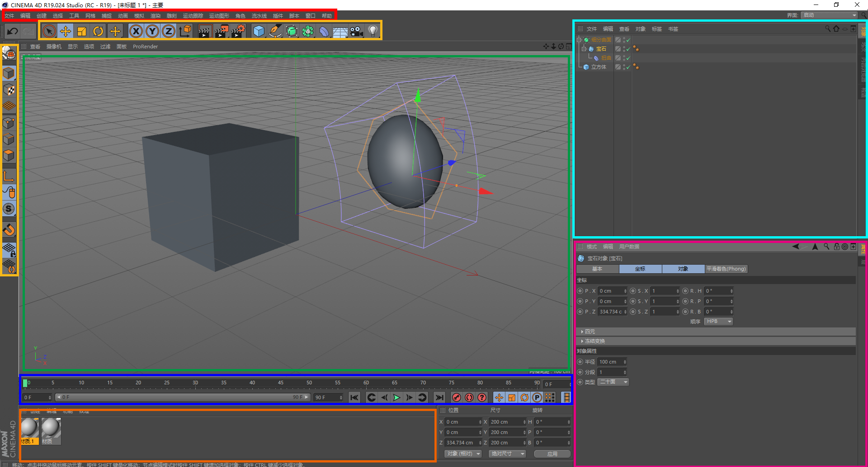
Task: Click the 应用 apply button
Action: (552, 453)
